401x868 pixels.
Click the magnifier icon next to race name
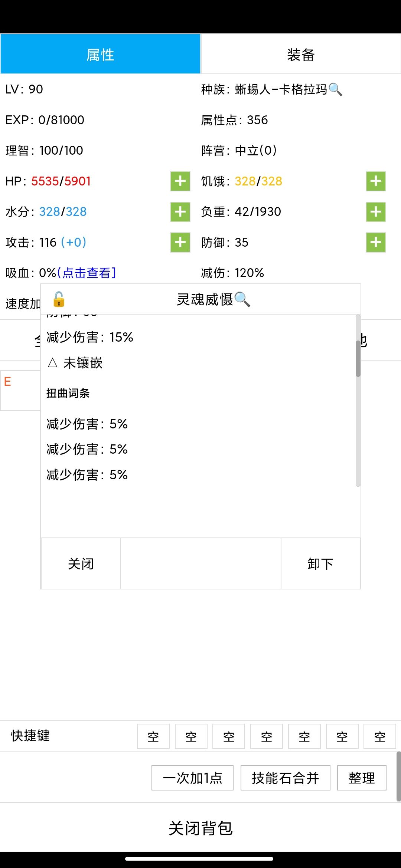(x=335, y=89)
